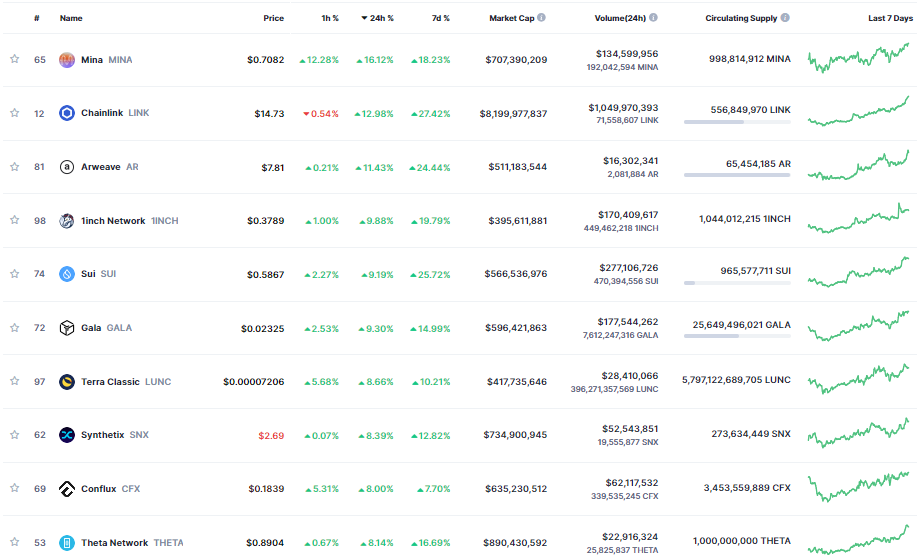
Task: Click Arweave circulating supply progress bar
Action: (x=737, y=175)
